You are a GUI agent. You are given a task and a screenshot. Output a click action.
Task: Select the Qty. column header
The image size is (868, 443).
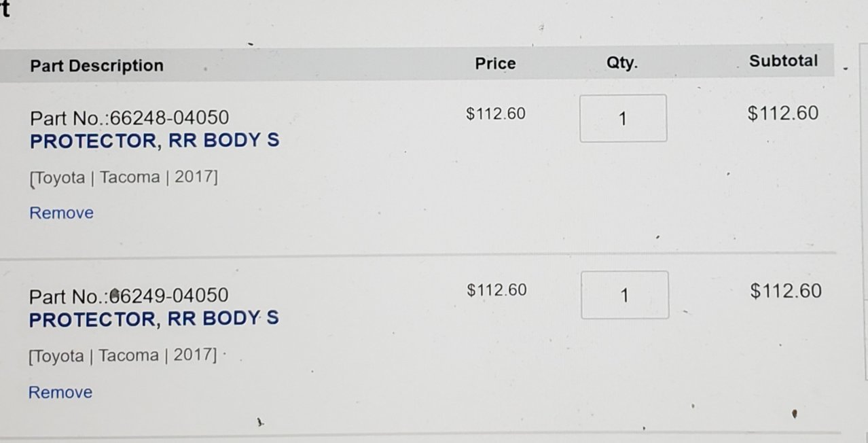tap(621, 63)
